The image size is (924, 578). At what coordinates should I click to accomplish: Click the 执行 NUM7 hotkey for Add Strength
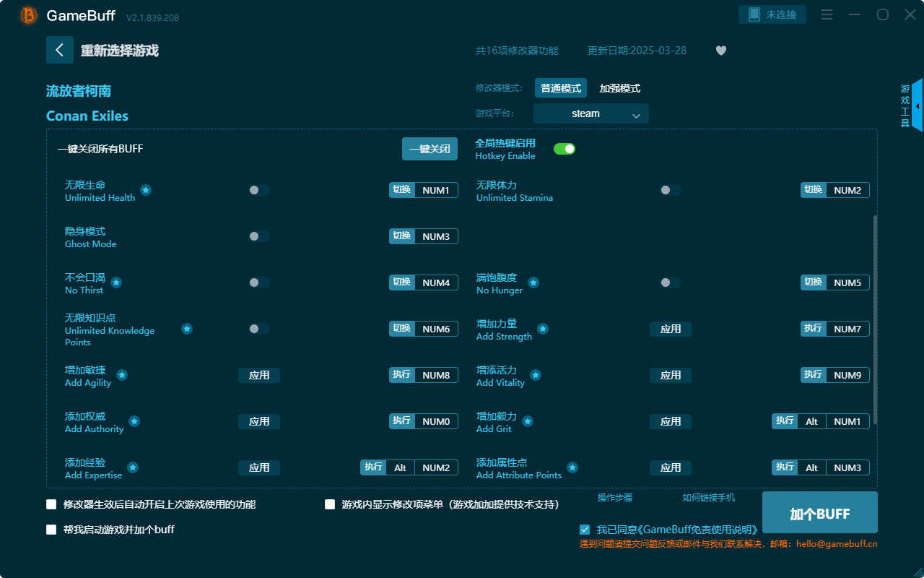tap(834, 329)
